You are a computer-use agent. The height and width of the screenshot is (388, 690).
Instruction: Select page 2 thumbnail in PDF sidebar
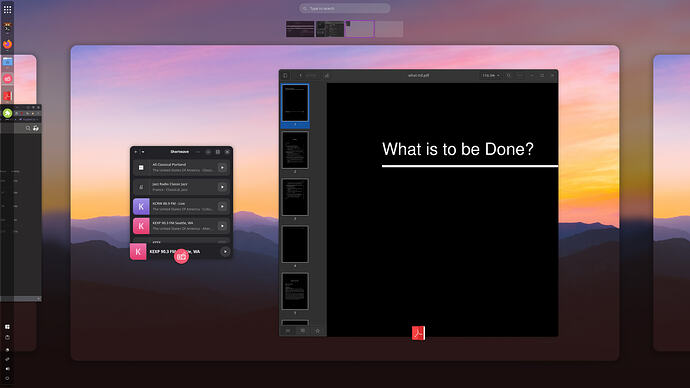[x=295, y=150]
